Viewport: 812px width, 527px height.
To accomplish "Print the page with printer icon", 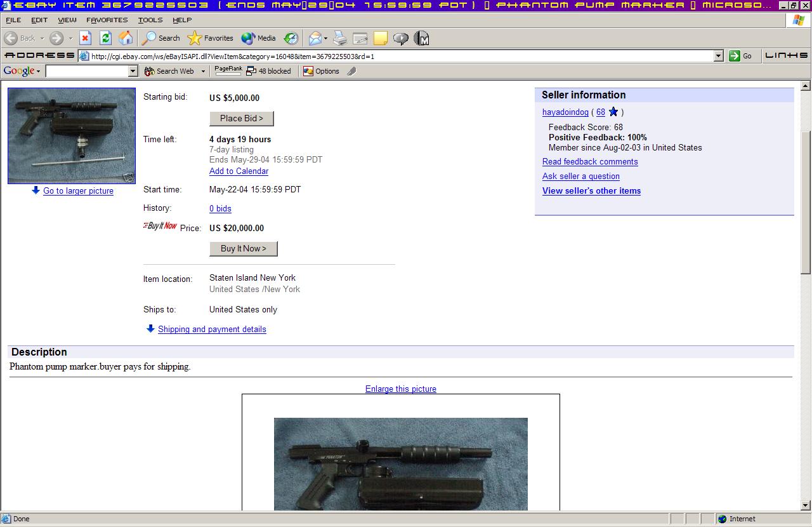I will (x=340, y=38).
